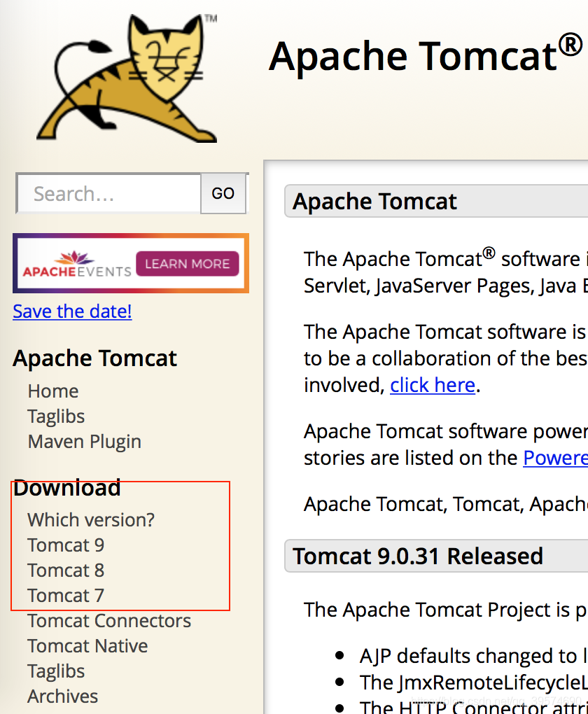Open the Apache Events Learn More banner
This screenshot has width=588, height=714.
131,263
